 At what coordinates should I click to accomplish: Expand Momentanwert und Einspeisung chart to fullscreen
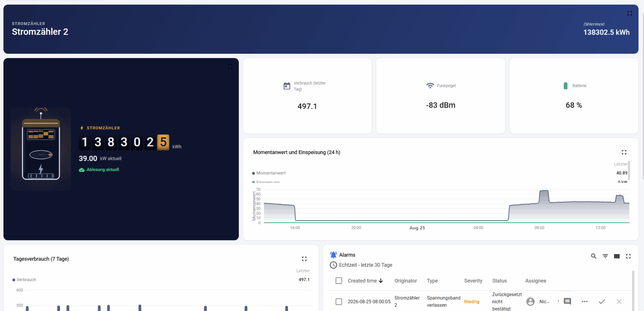click(624, 152)
